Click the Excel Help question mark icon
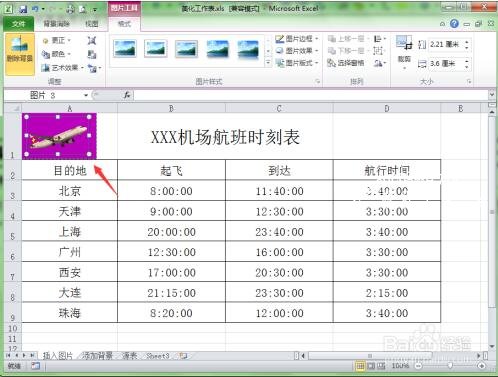 pos(454,24)
